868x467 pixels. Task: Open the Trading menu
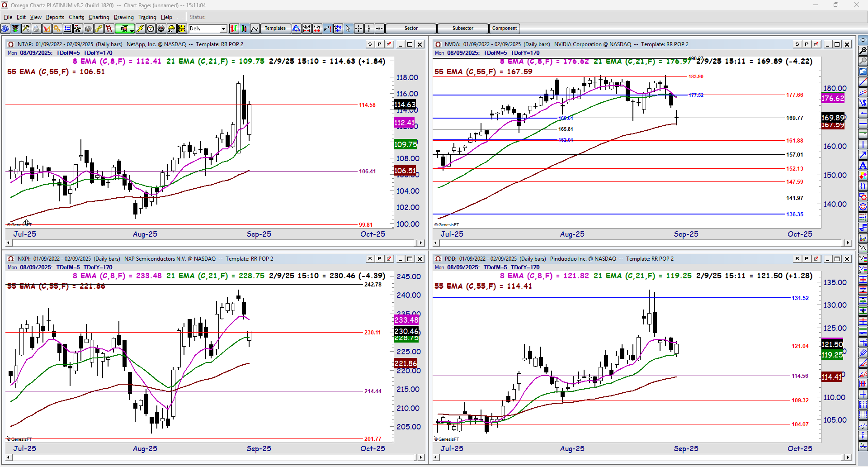[147, 17]
